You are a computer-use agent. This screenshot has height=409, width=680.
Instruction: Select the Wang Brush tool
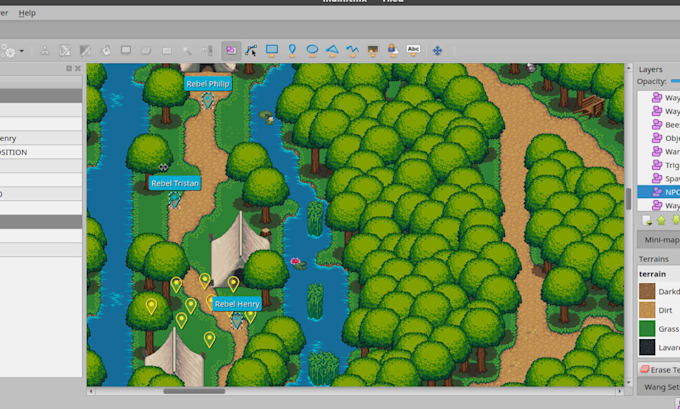click(x=85, y=51)
